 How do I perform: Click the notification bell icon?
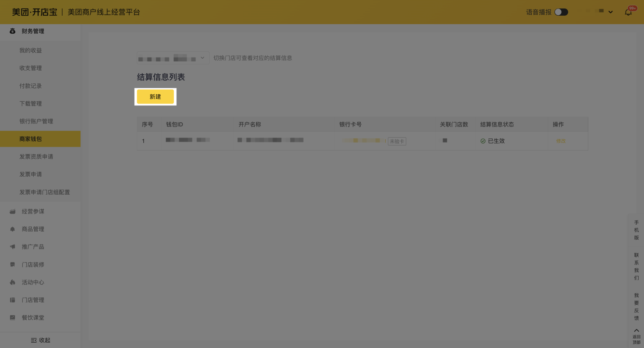click(x=628, y=12)
